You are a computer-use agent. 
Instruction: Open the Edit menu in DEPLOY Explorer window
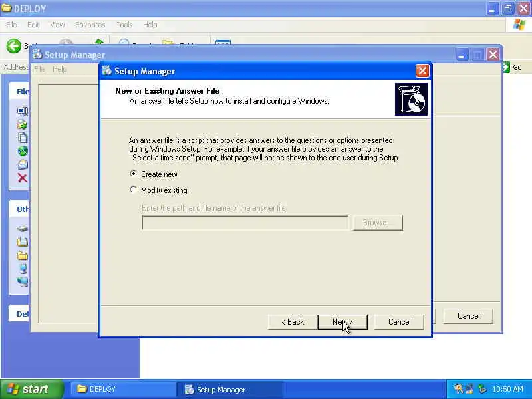pyautogui.click(x=33, y=25)
